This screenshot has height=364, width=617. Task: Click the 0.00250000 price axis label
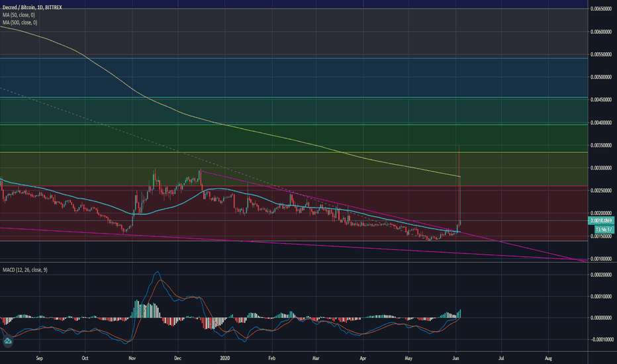(x=601, y=191)
